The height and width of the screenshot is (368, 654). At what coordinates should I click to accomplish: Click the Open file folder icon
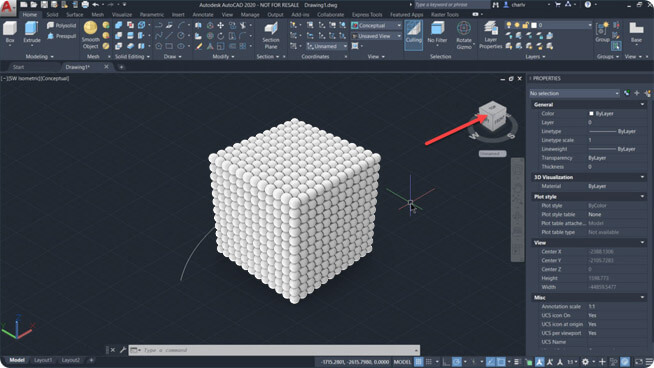pyautogui.click(x=33, y=5)
